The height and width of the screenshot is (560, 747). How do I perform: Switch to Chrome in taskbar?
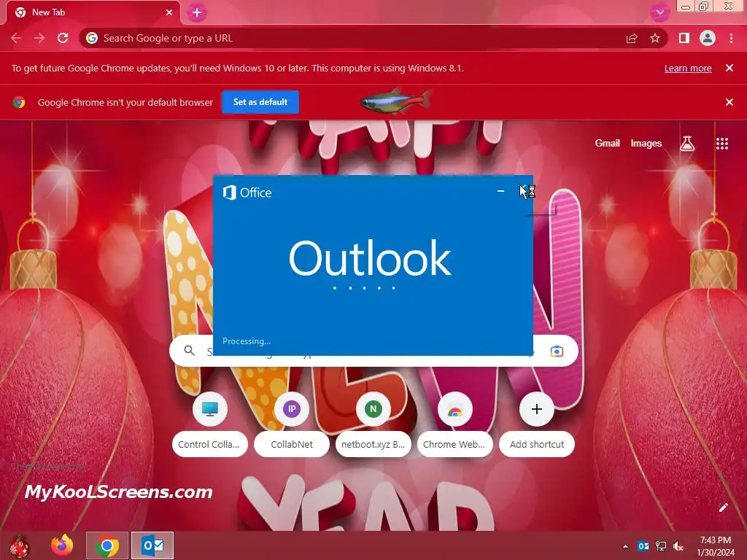[x=107, y=545]
